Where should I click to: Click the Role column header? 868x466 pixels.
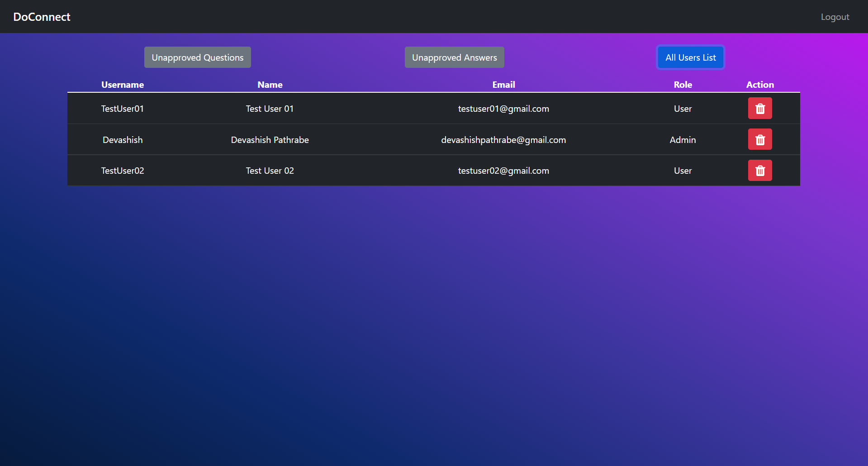(x=683, y=85)
